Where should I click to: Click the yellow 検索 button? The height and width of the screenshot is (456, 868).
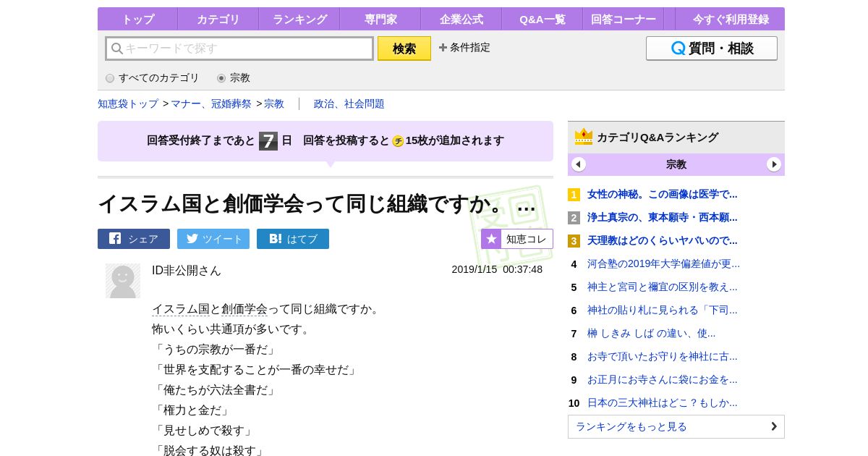(x=404, y=48)
